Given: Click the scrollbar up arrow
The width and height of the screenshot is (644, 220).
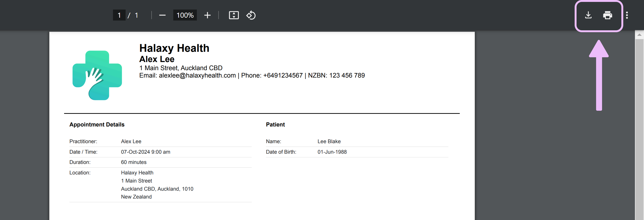Looking at the screenshot, I should tap(639, 35).
